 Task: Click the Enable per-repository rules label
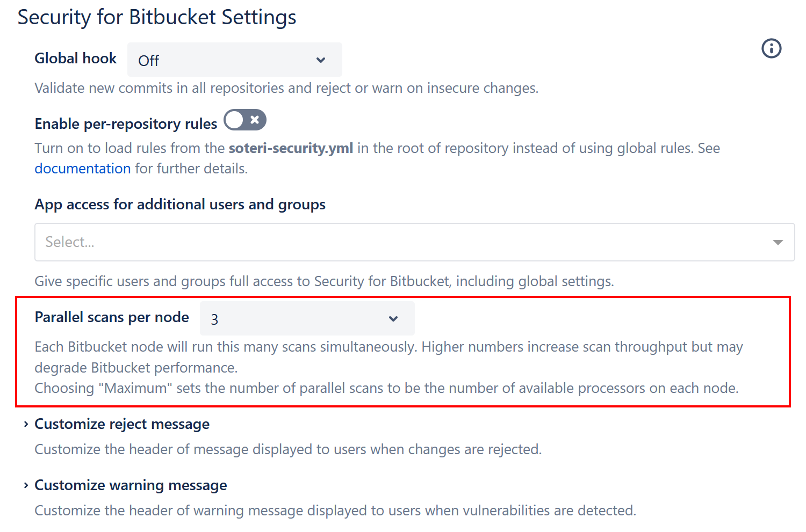pos(126,124)
